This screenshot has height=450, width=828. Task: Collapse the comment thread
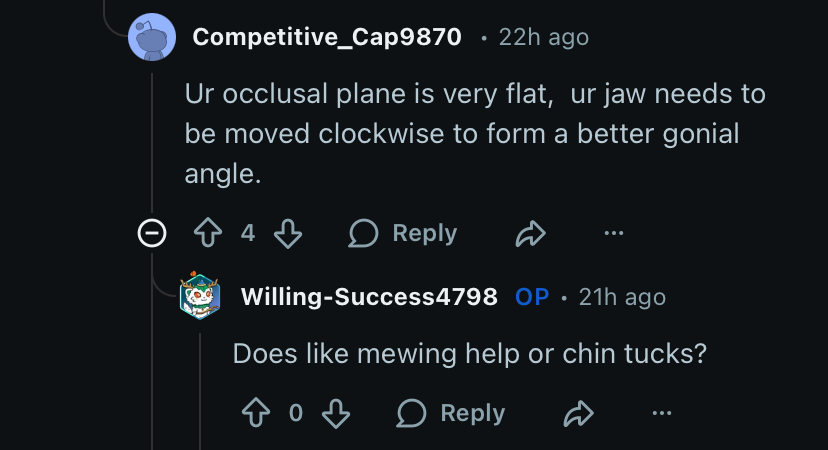coord(152,234)
